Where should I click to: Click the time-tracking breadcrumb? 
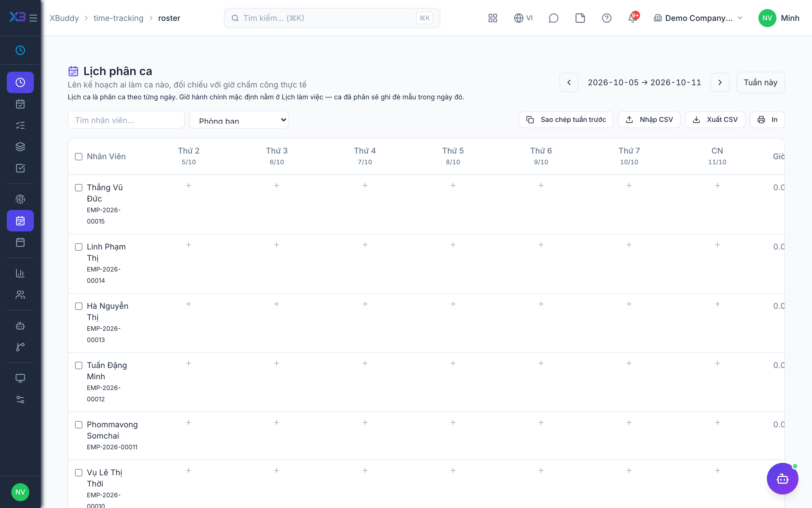click(x=118, y=18)
